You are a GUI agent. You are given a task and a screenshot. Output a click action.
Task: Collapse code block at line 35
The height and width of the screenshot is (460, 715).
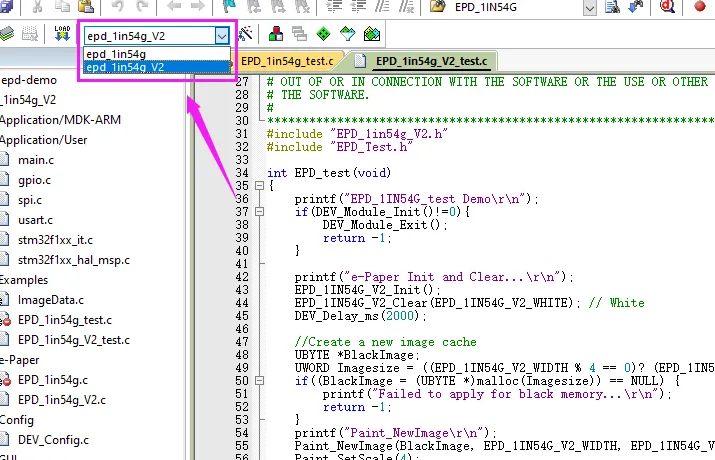[259, 186]
